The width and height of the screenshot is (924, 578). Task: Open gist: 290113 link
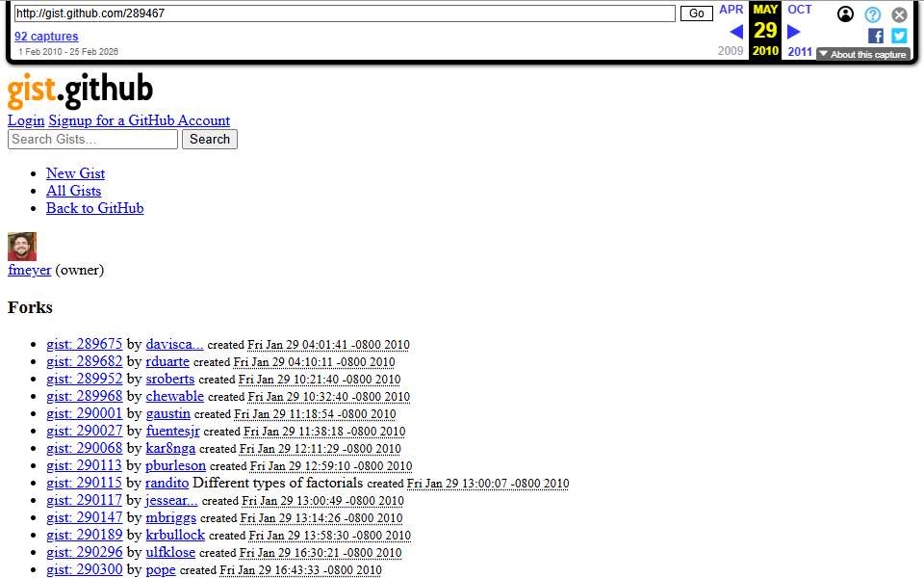coord(85,465)
